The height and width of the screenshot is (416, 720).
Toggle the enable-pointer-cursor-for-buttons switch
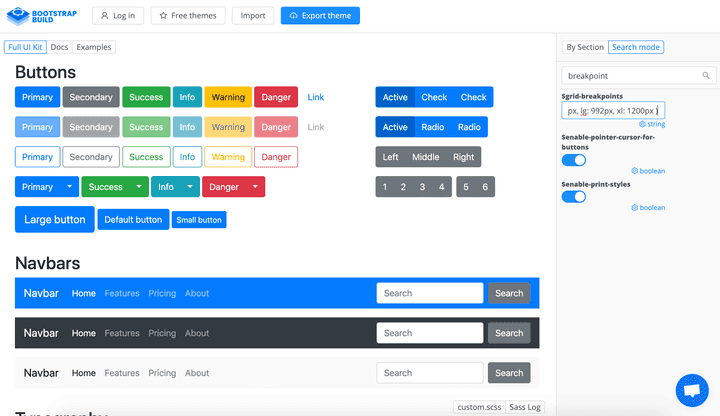click(574, 160)
